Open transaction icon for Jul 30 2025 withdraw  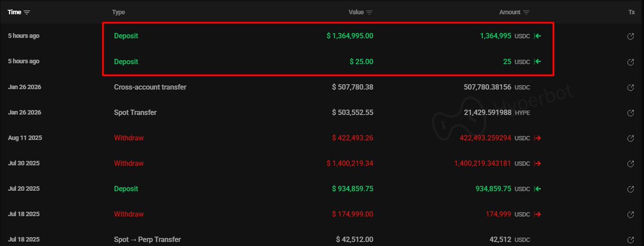pyautogui.click(x=632, y=164)
